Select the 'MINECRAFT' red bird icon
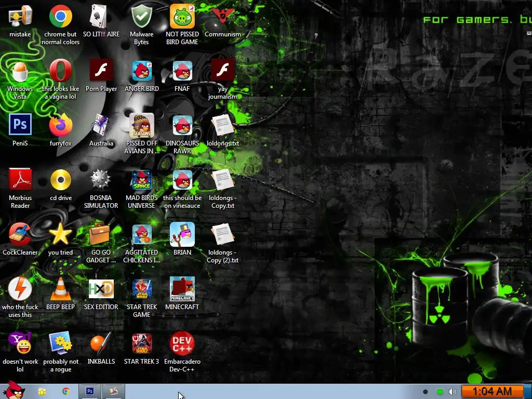Viewport: 532px width, 399px height. (182, 289)
